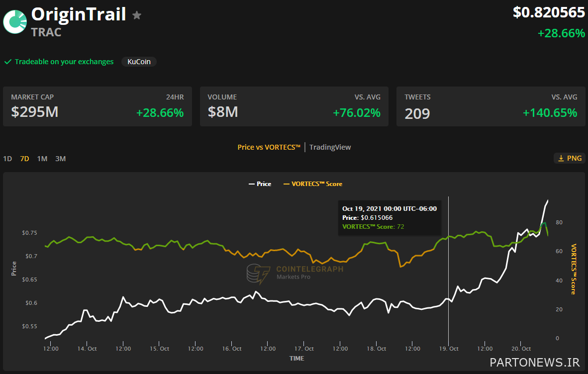Image resolution: width=588 pixels, height=374 pixels.
Task: Click the Tweets count 209
Action: pyautogui.click(x=417, y=113)
